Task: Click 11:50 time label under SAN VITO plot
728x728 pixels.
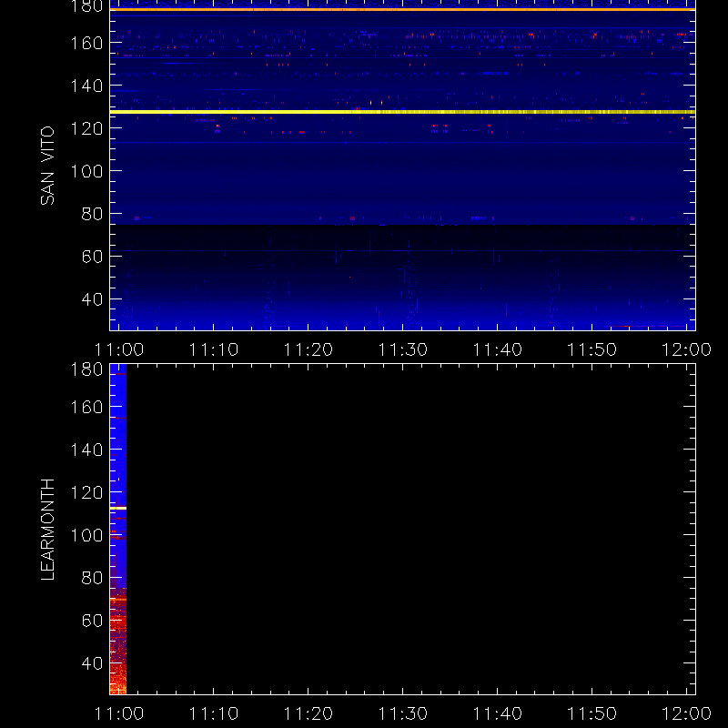Action: click(x=592, y=349)
